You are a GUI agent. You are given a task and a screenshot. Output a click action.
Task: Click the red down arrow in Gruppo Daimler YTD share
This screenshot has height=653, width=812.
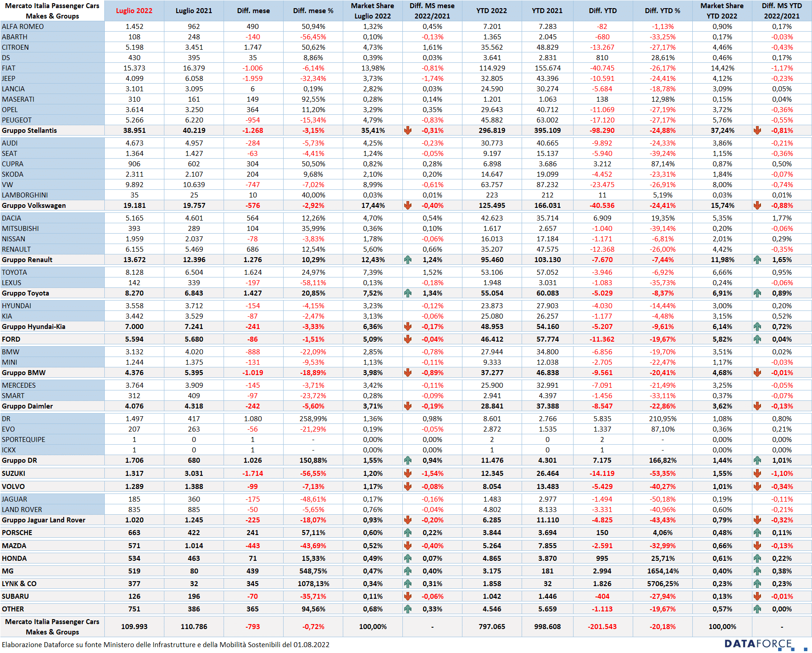pos(757,406)
